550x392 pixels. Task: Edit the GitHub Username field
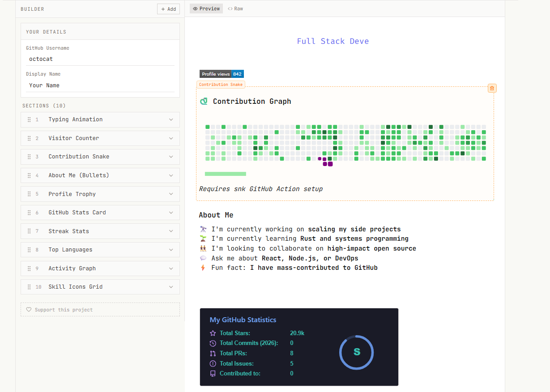pyautogui.click(x=100, y=59)
